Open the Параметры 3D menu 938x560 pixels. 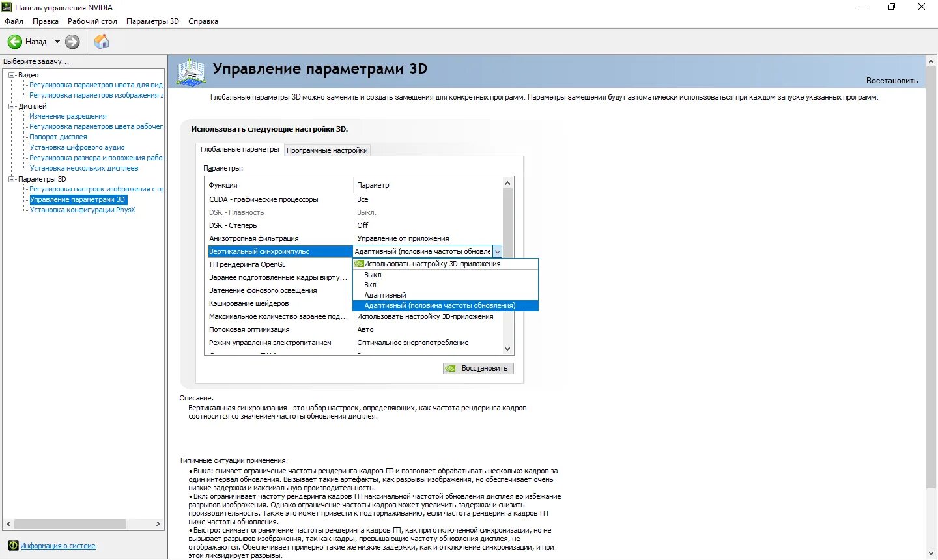click(x=152, y=21)
